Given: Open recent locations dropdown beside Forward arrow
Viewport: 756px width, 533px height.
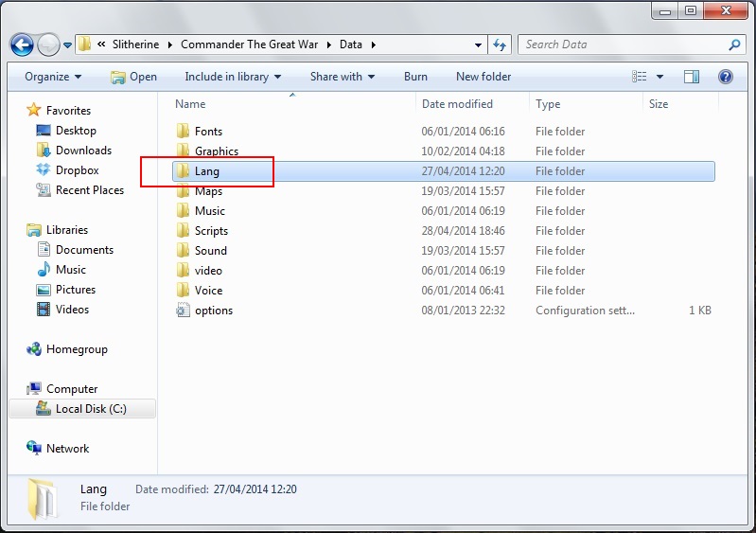Looking at the screenshot, I should pyautogui.click(x=67, y=45).
